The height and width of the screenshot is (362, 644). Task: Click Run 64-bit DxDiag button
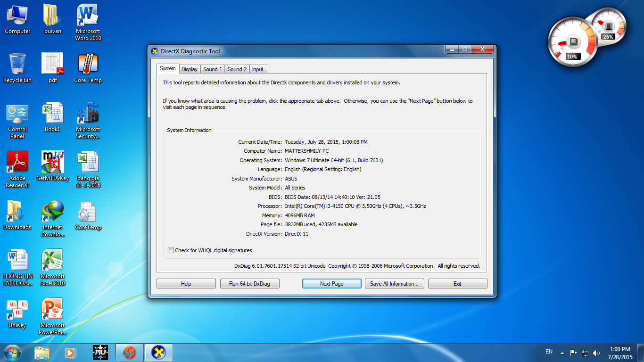(x=250, y=284)
